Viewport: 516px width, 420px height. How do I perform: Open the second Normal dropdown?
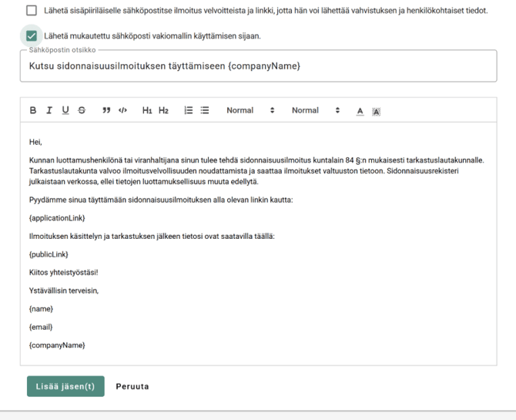pyautogui.click(x=315, y=110)
